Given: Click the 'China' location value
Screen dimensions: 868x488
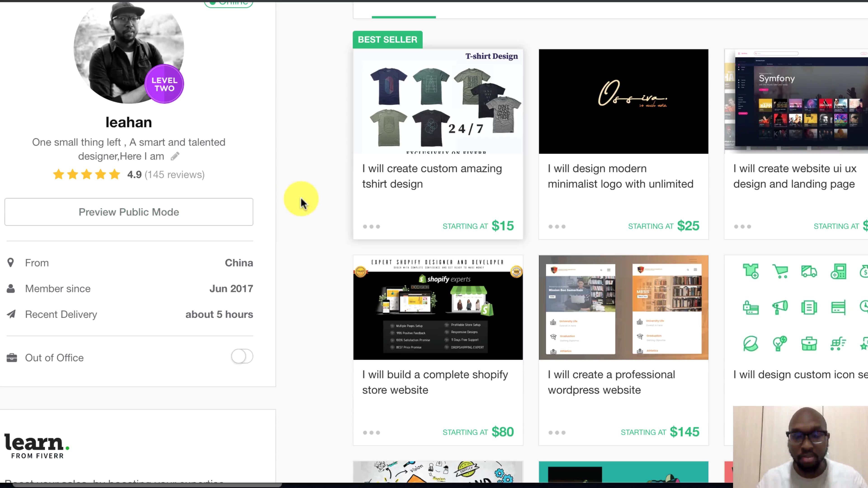Looking at the screenshot, I should [x=239, y=263].
